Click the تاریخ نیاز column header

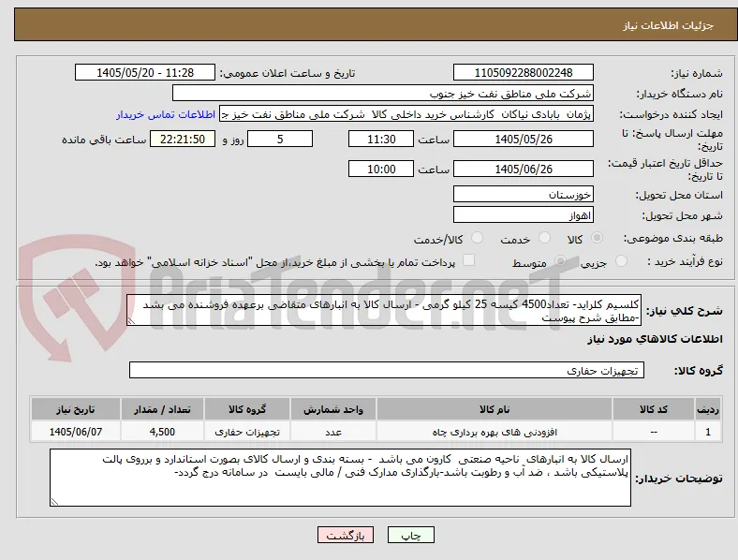pos(76,409)
